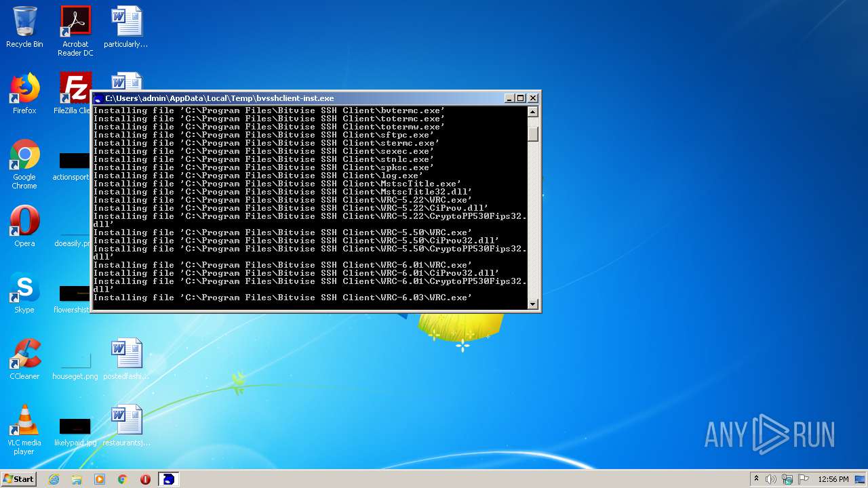
Task: Click the 12:56 PM clock
Action: tap(833, 479)
